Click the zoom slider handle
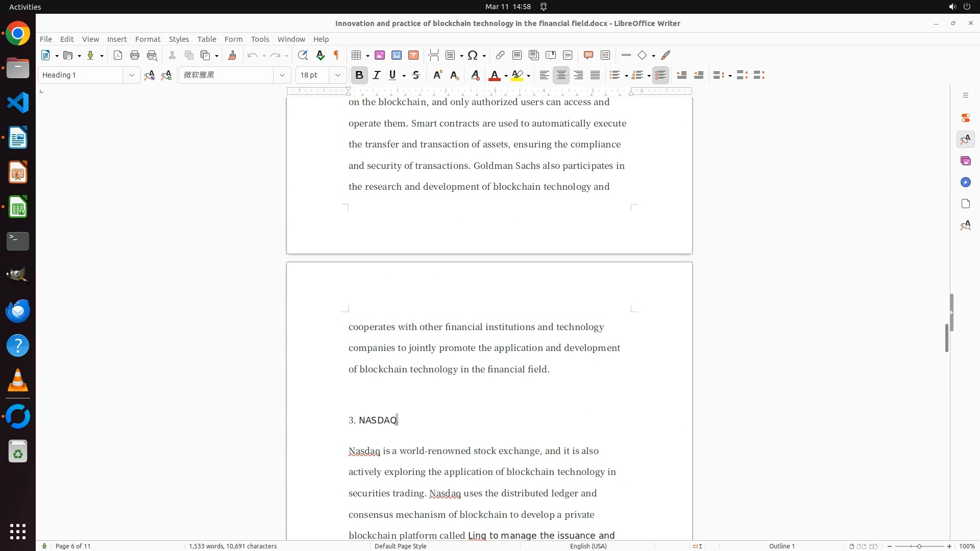The width and height of the screenshot is (980, 551). coord(919,546)
